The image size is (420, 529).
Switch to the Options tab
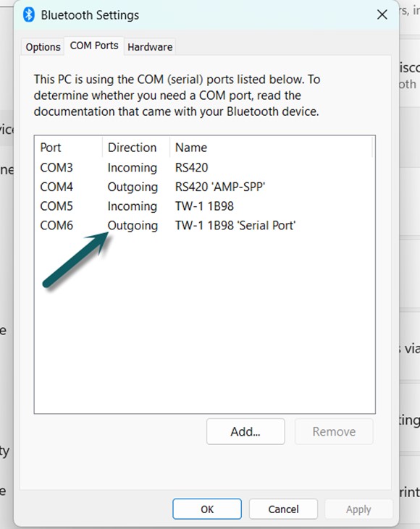pyautogui.click(x=43, y=47)
